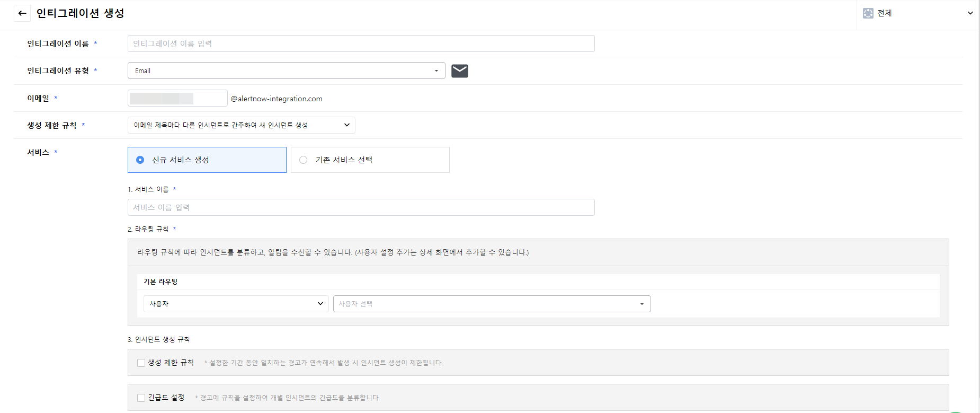Click the back arrow icon

coord(22,13)
